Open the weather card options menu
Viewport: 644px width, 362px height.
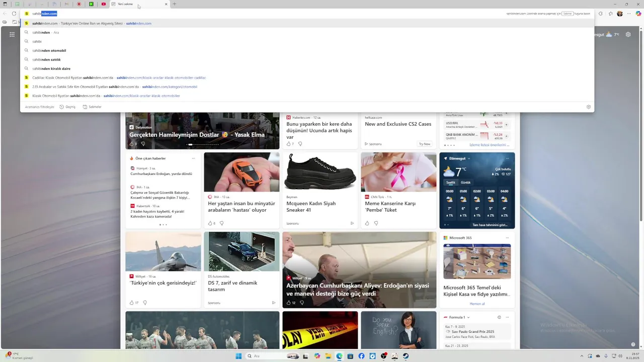click(507, 158)
